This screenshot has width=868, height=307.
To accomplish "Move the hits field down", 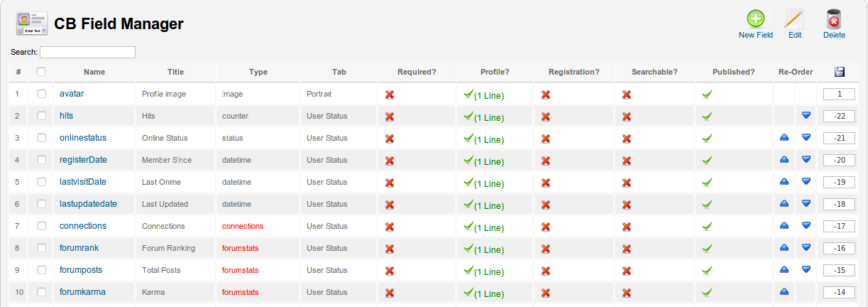I will coord(806,116).
